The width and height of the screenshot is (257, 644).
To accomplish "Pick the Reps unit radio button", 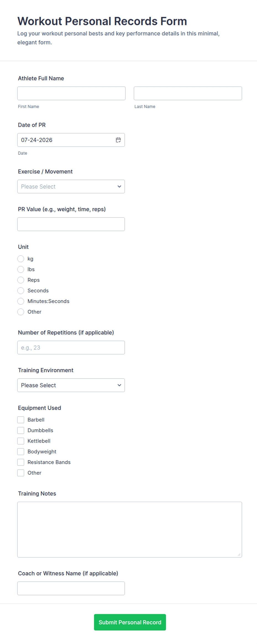I will pos(21,280).
